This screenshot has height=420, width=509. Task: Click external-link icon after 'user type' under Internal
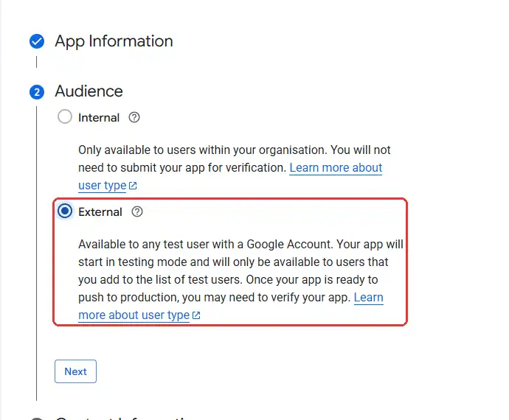click(x=133, y=186)
